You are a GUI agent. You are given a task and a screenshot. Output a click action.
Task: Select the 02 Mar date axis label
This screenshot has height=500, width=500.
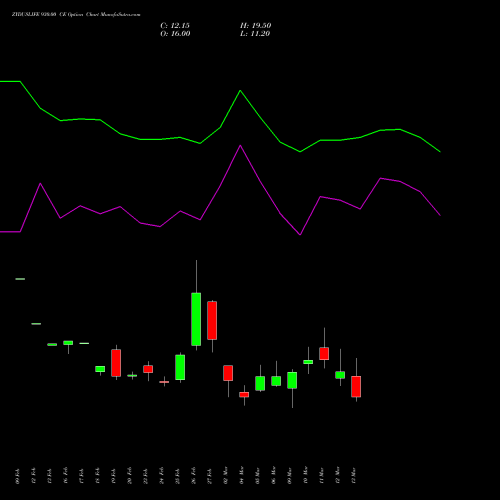click(226, 475)
